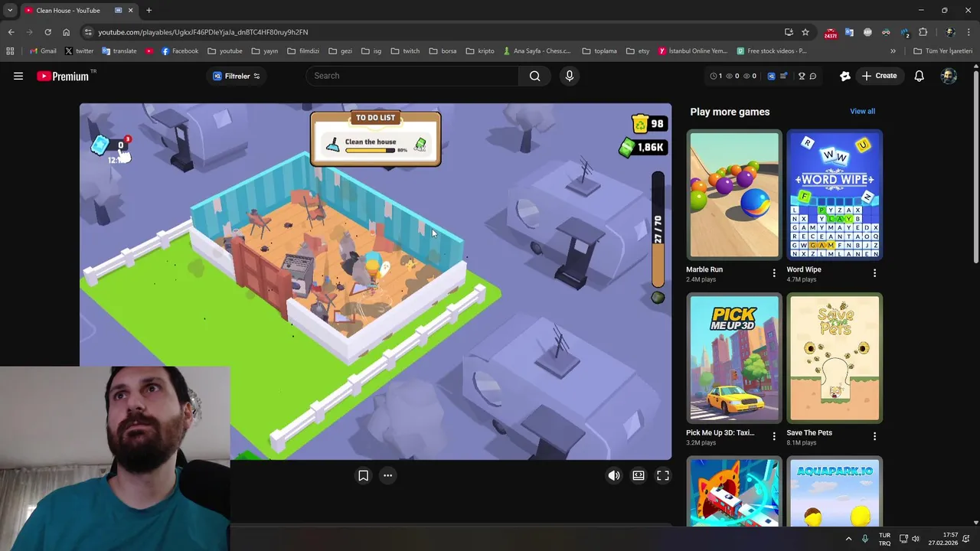This screenshot has height=551, width=980.
Task: Mute the game sound
Action: click(x=613, y=475)
